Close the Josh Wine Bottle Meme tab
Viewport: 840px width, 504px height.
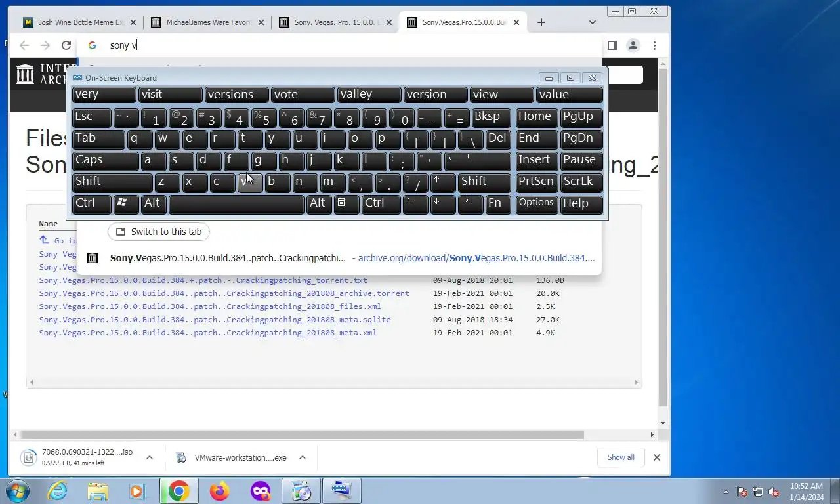(133, 22)
